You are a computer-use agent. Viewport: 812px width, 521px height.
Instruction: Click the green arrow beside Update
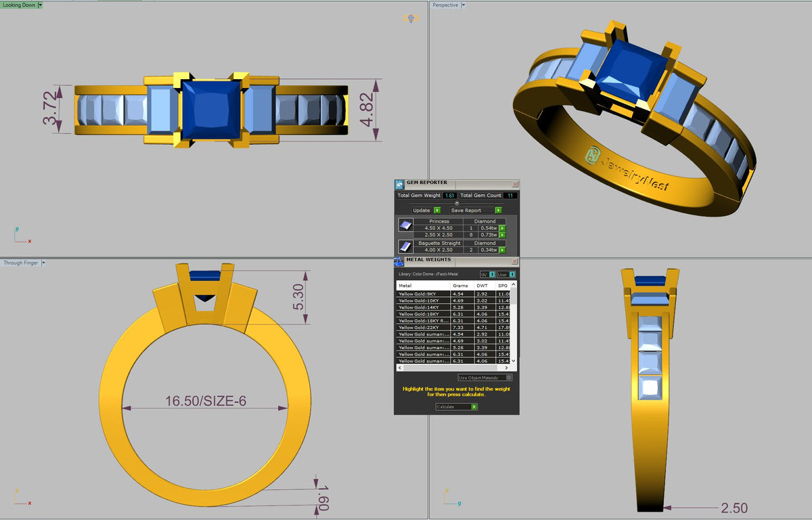tap(437, 210)
